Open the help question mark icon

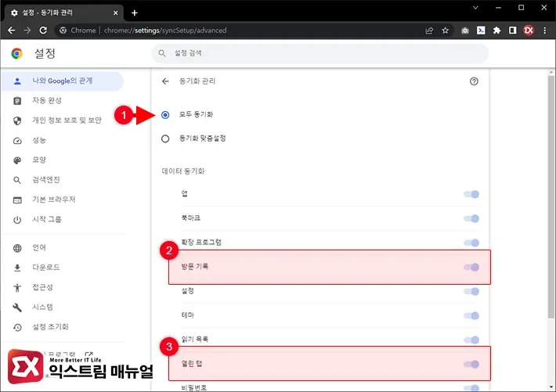[x=474, y=81]
